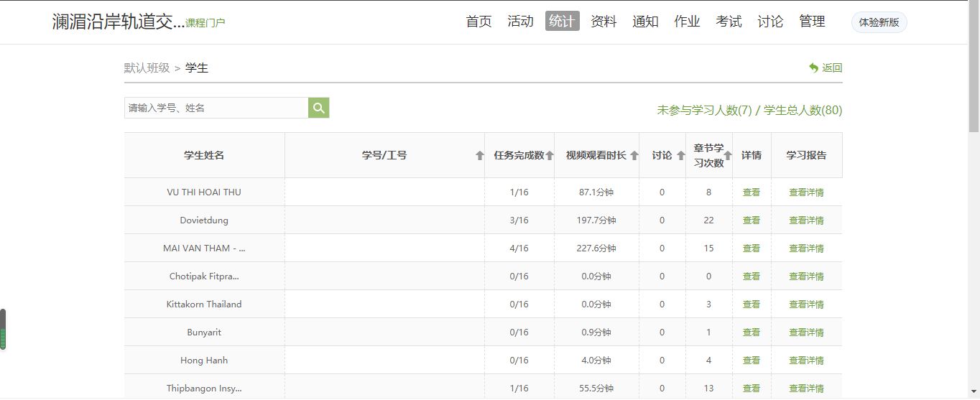Go to the 首页 menu item
Image resolution: width=980 pixels, height=400 pixels.
pyautogui.click(x=479, y=22)
